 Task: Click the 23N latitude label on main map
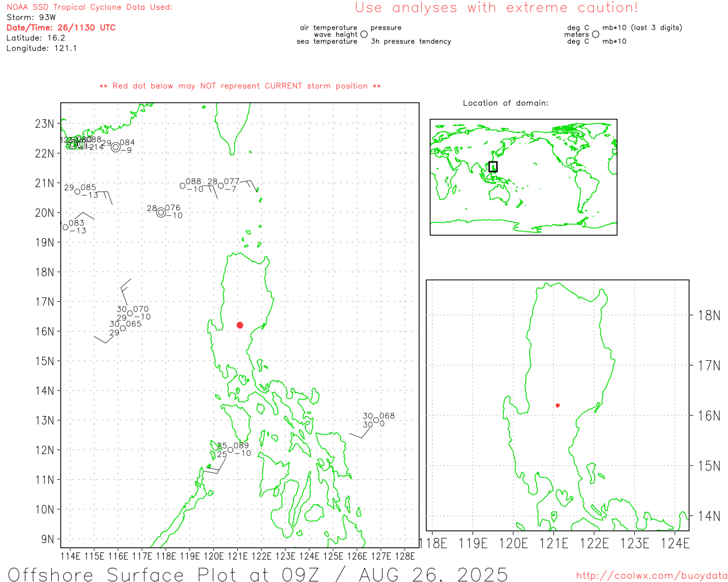coord(45,124)
